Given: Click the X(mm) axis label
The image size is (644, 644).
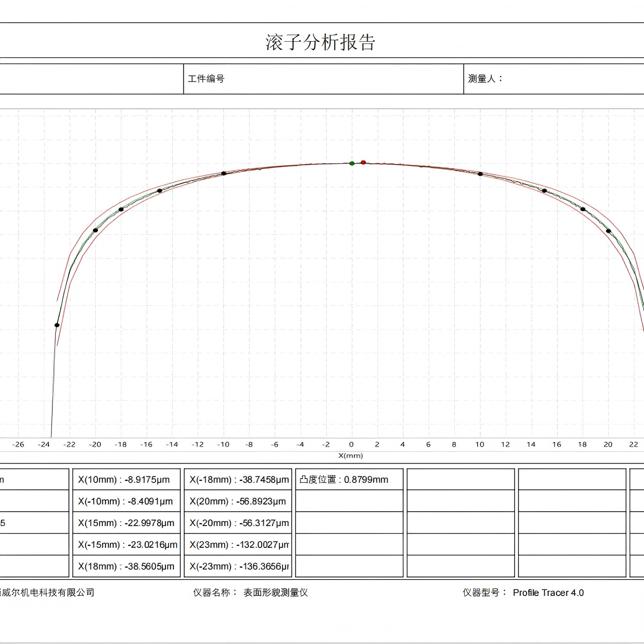Looking at the screenshot, I should coord(351,456).
